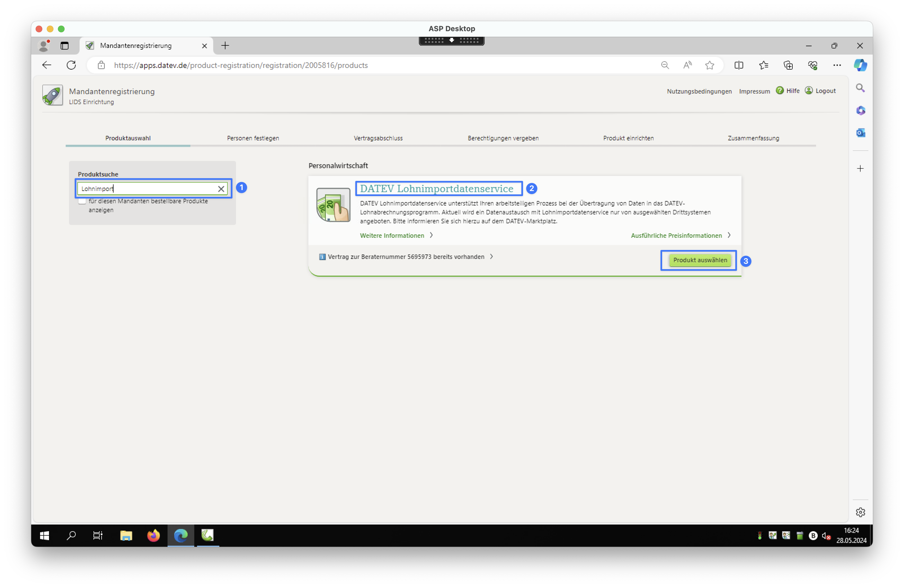Open Edge sidebar settings gear
This screenshot has width=904, height=588.
(x=860, y=512)
